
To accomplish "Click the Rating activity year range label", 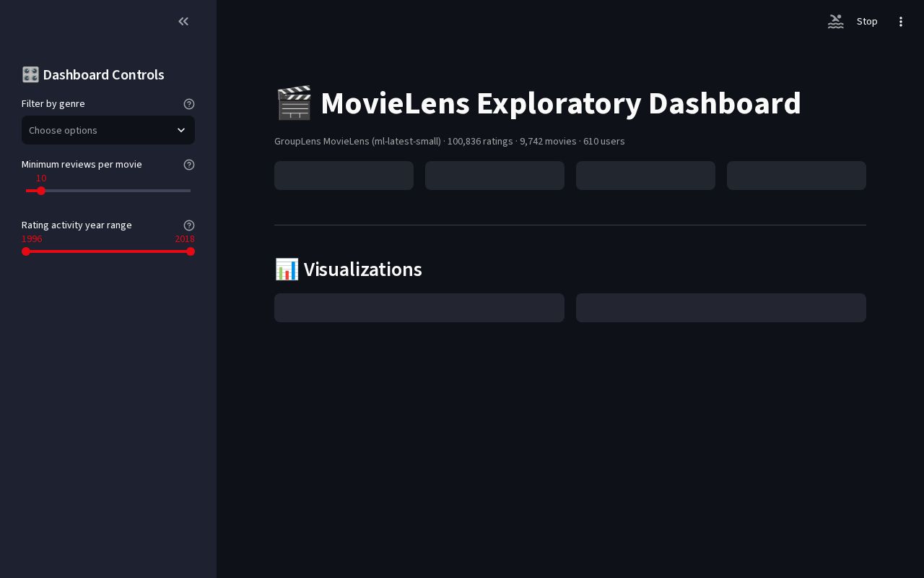I will pyautogui.click(x=77, y=225).
